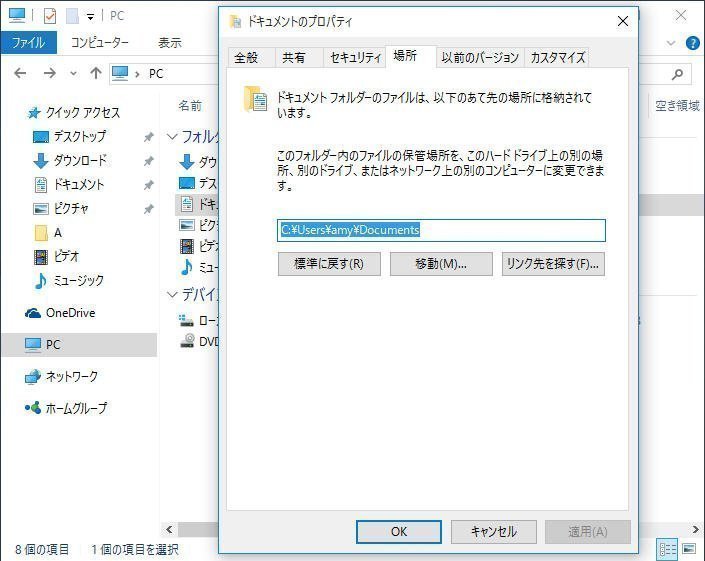Click the Back arrow in Explorer

point(21,73)
